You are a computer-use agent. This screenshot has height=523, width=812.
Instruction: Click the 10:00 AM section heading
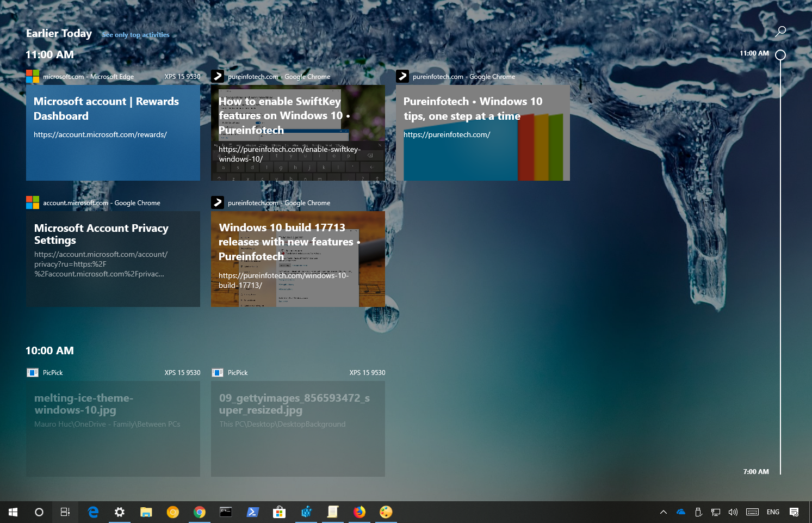point(49,351)
